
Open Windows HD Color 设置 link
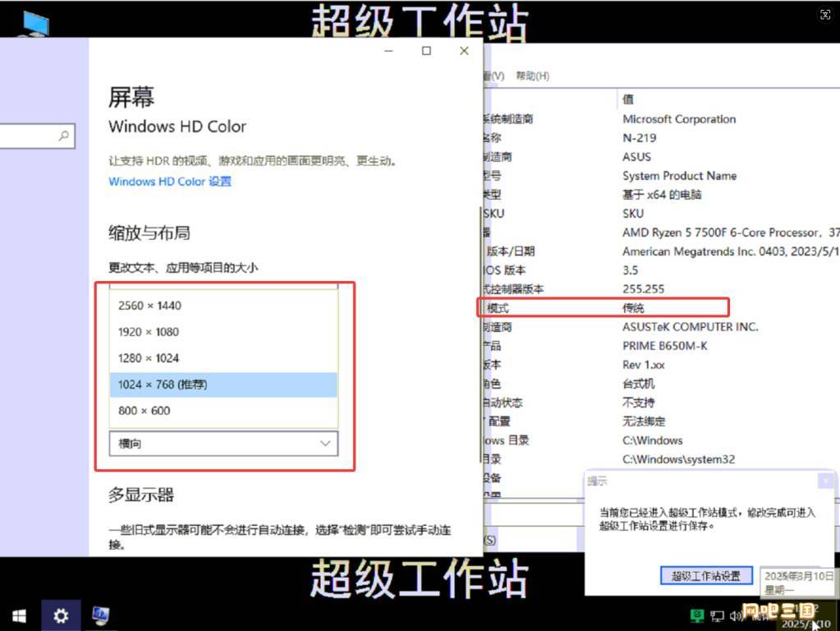tap(170, 182)
